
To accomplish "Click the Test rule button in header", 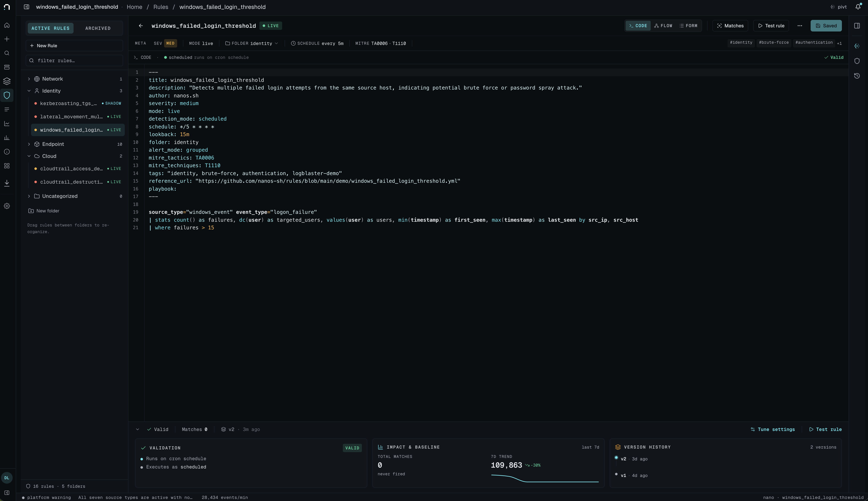I will pos(771,26).
